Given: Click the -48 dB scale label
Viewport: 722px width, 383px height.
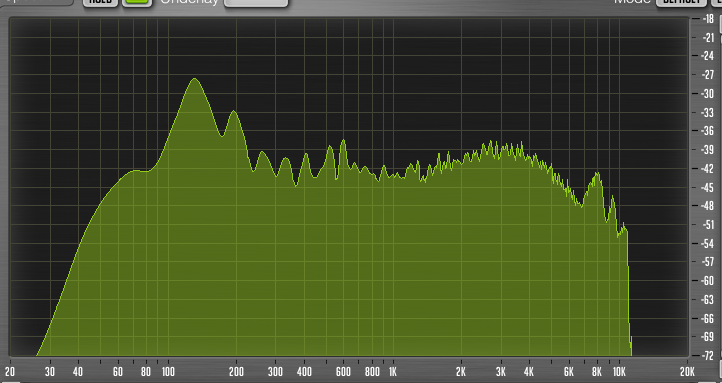Looking at the screenshot, I should [708, 206].
